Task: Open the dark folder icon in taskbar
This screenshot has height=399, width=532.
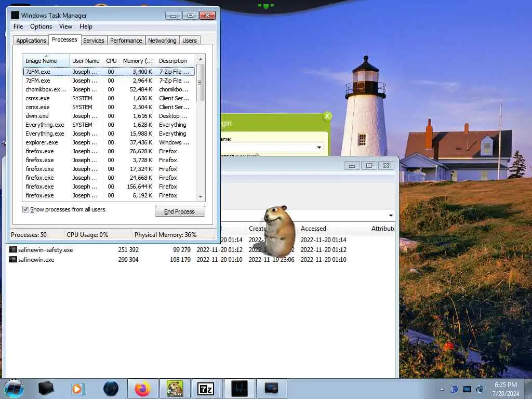Action: point(46,389)
